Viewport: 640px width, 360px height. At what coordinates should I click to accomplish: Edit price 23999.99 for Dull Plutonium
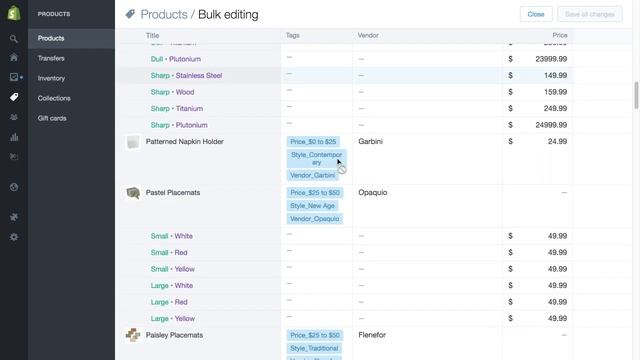tap(538, 59)
